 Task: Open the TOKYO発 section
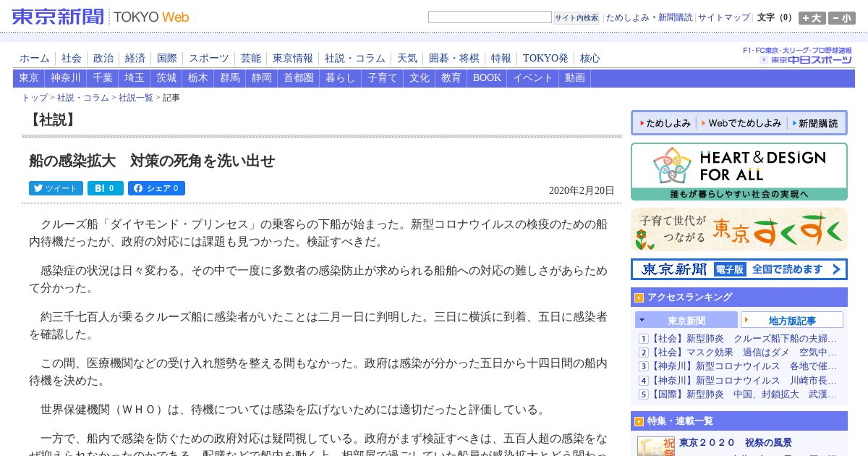[x=545, y=58]
